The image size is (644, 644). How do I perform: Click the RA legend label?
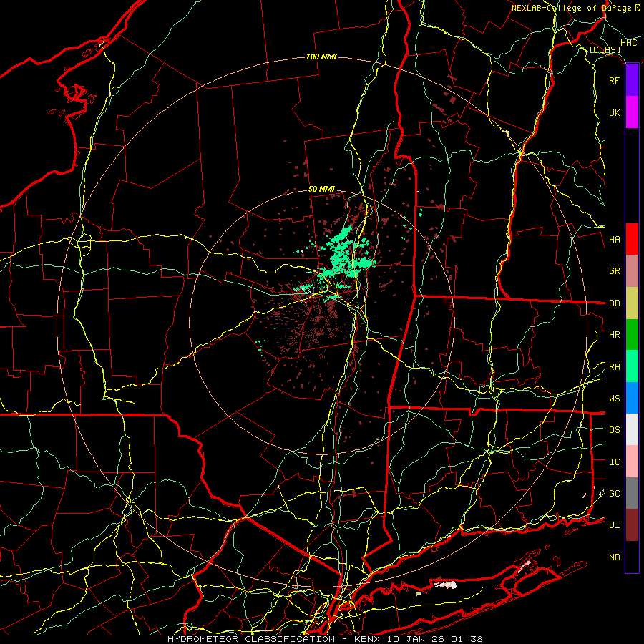(x=614, y=366)
